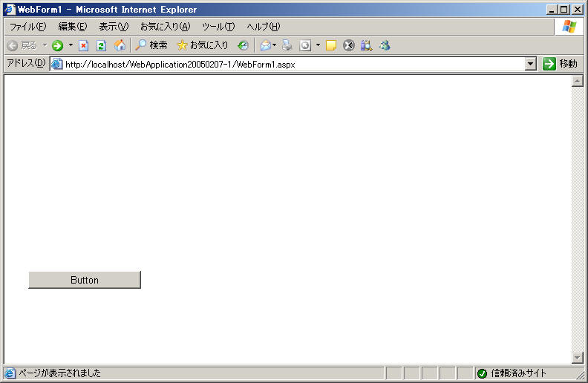The height and width of the screenshot is (383, 588).
Task: Open the ツール(T) menu
Action: 218,27
